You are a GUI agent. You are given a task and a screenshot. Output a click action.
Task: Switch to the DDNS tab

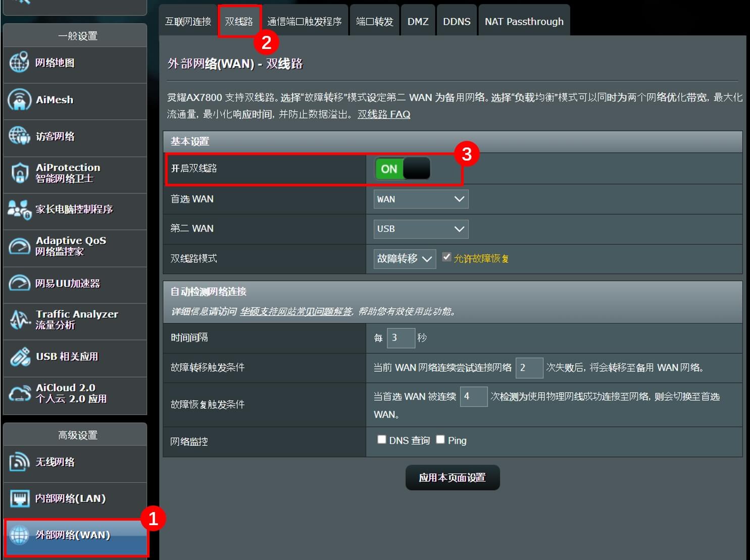[x=457, y=21]
